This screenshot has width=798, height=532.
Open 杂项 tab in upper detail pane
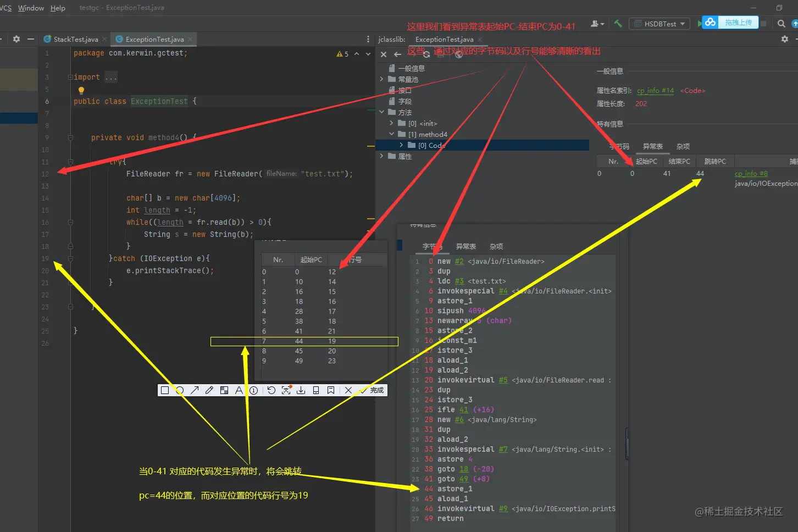pos(683,146)
